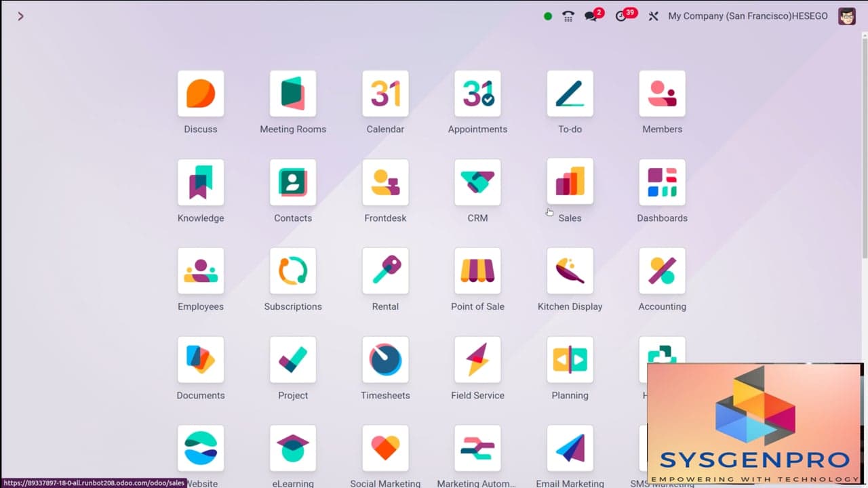Open the Dashboards app

(662, 182)
